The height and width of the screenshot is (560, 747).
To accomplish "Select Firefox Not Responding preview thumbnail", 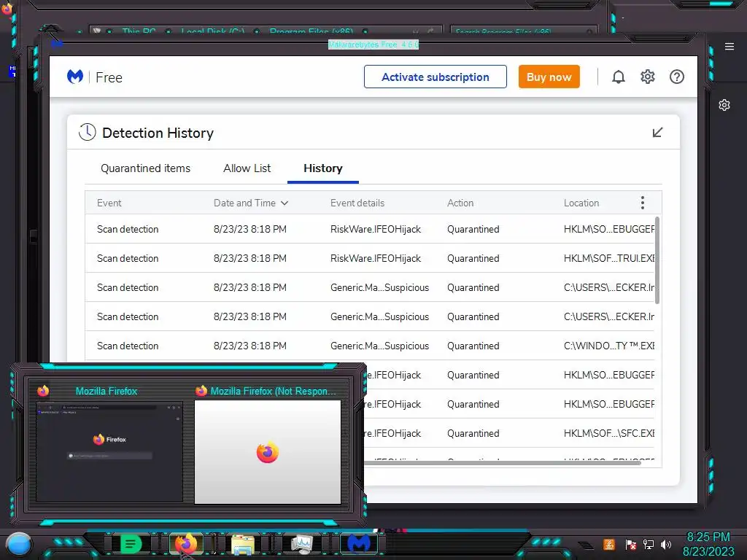I will [268, 451].
